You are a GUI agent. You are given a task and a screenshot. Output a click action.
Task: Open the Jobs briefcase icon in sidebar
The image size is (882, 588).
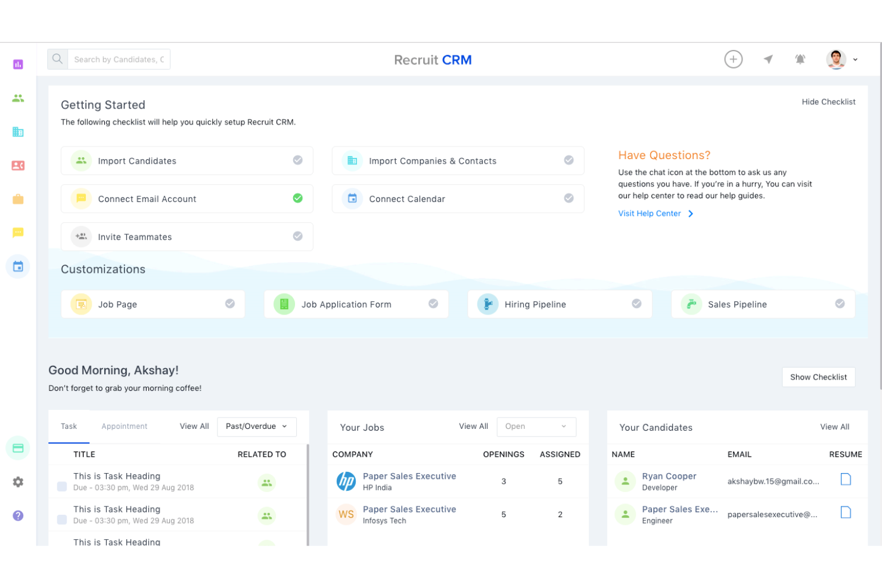[18, 199]
